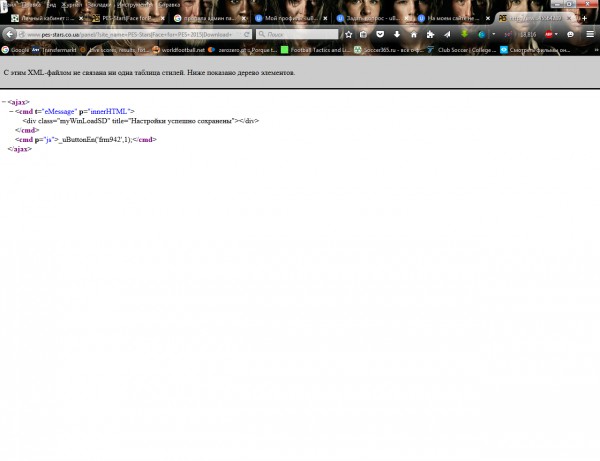Click the Поиск search field
Viewport: 600px width, 461px height.
point(297,34)
